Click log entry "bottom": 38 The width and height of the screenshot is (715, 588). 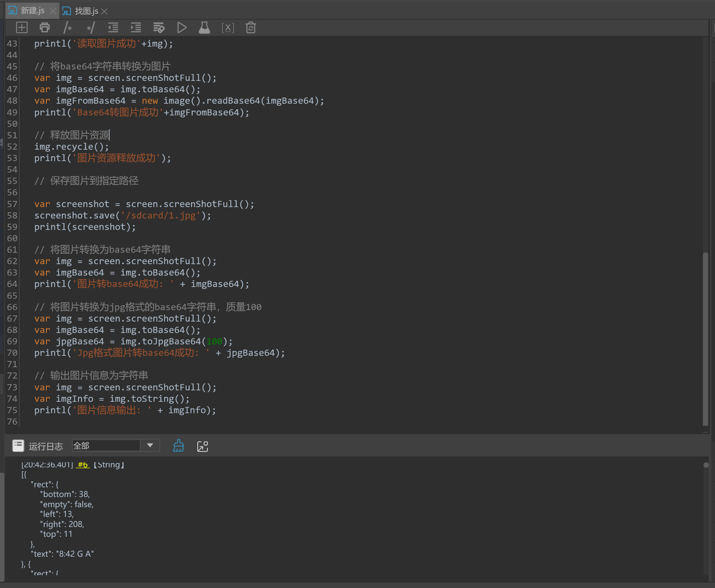pyautogui.click(x=65, y=494)
